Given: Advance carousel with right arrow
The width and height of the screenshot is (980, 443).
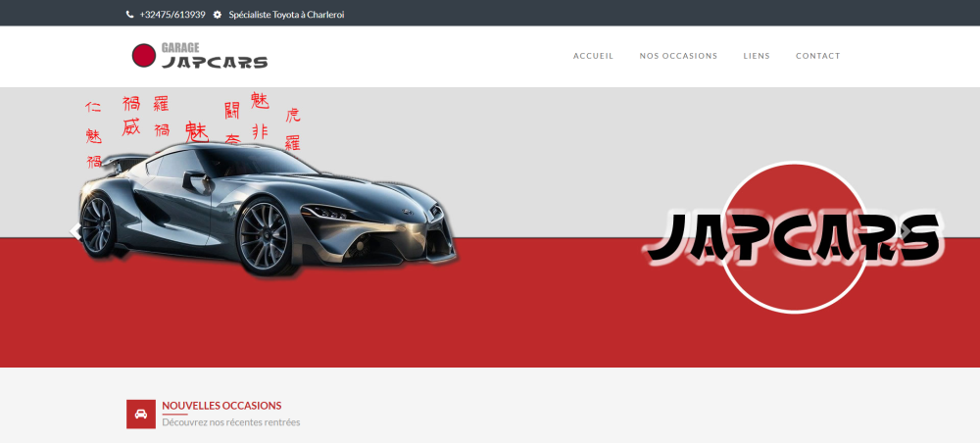Looking at the screenshot, I should click(x=905, y=231).
